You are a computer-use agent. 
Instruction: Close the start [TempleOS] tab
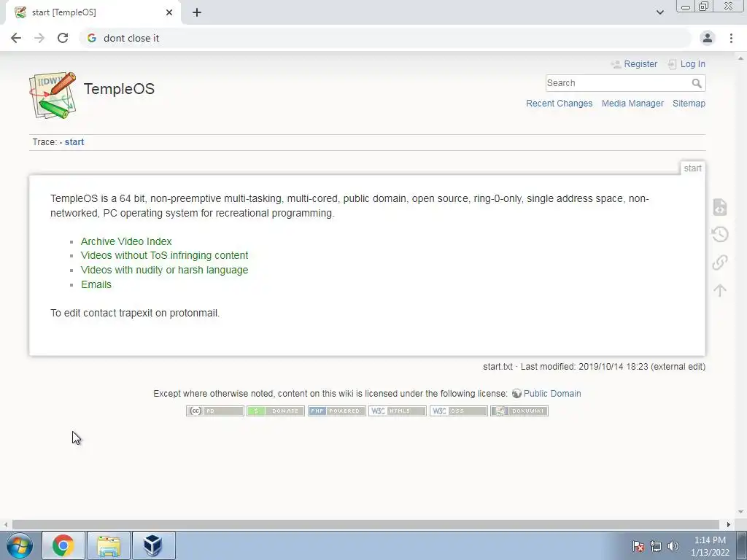(x=169, y=12)
